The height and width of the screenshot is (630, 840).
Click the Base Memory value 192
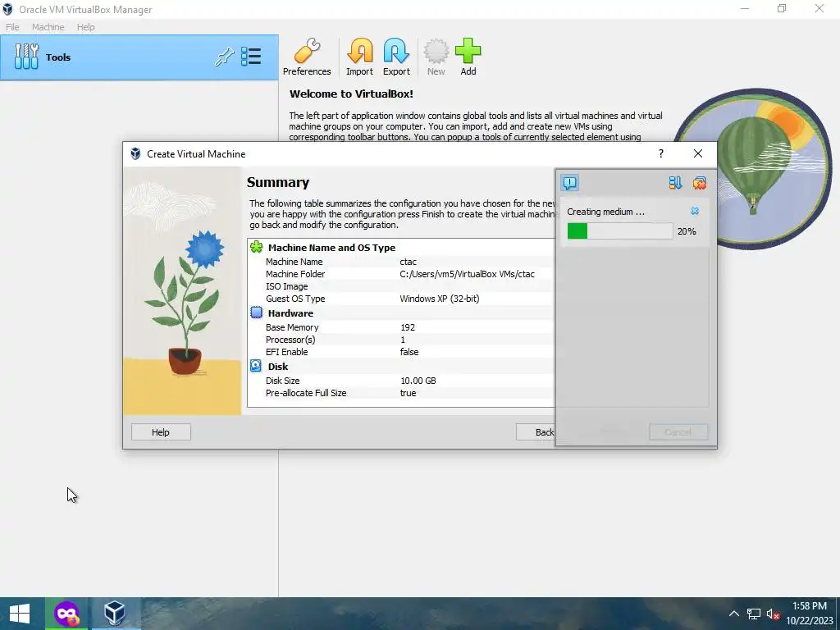[408, 327]
